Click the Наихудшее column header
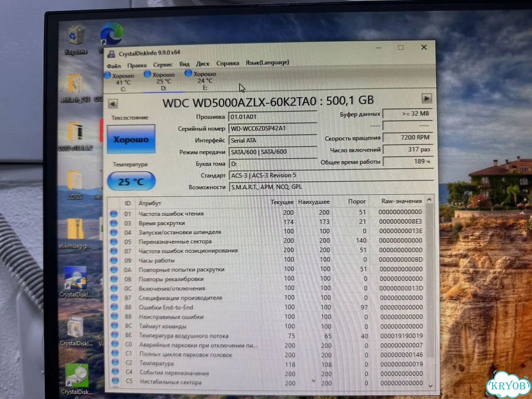Screen dimensions: 532x399 (x=314, y=202)
